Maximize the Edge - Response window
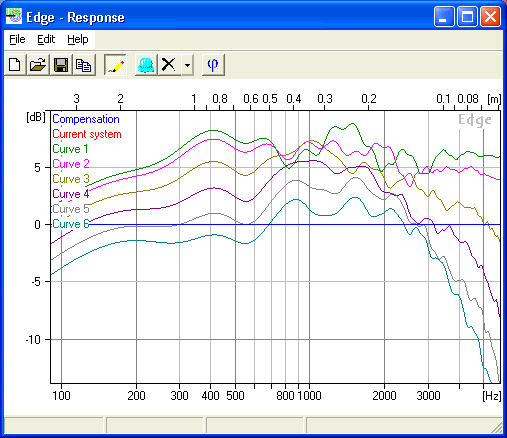This screenshot has height=438, width=507. [x=467, y=16]
